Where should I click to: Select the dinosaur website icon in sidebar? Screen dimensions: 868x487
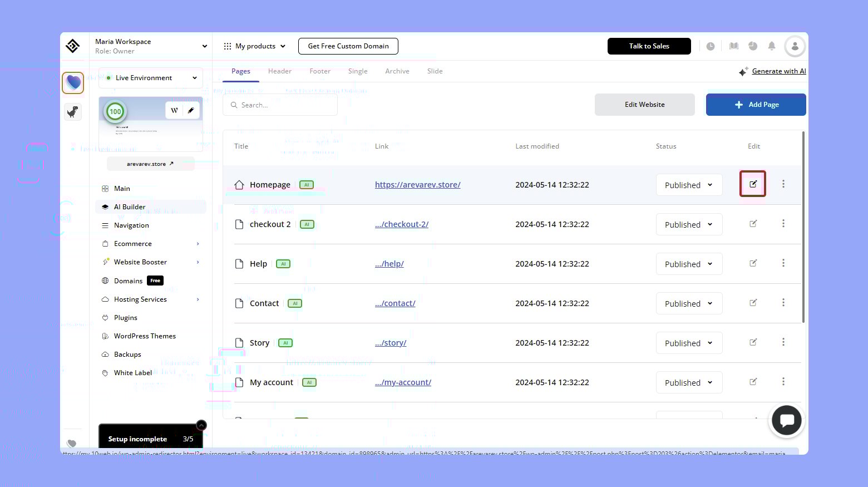click(x=73, y=112)
